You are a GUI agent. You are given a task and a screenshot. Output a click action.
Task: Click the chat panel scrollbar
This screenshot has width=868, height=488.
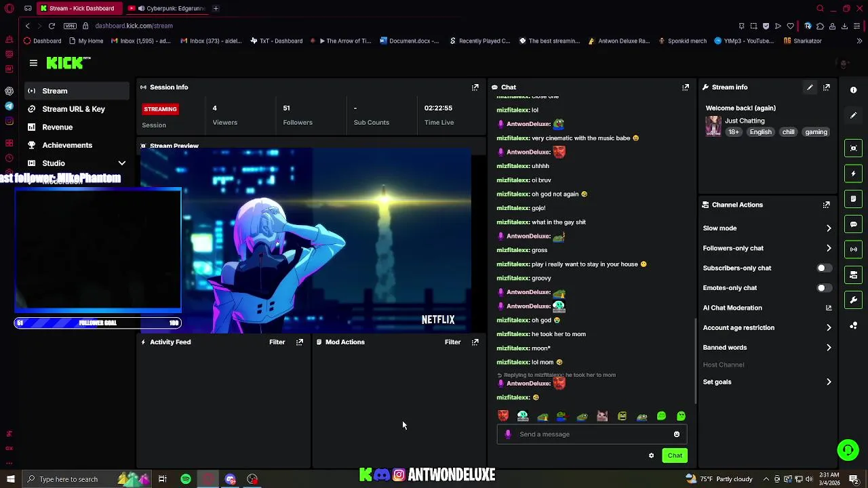click(695, 361)
